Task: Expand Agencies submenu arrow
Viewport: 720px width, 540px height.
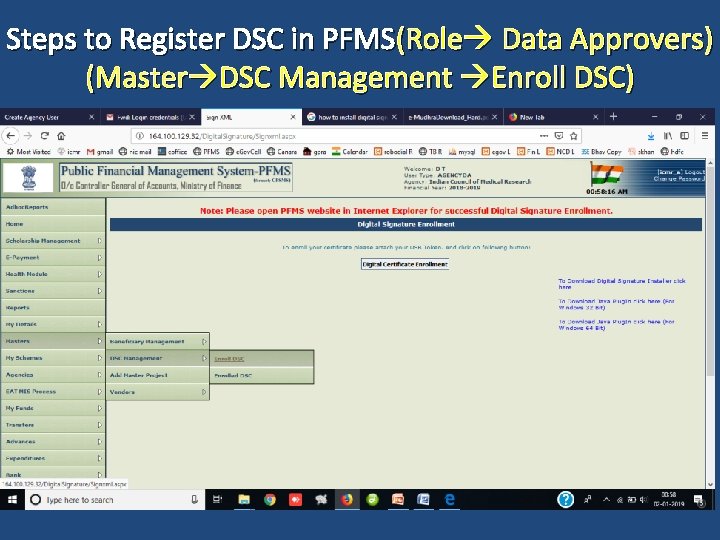Action: tap(100, 375)
